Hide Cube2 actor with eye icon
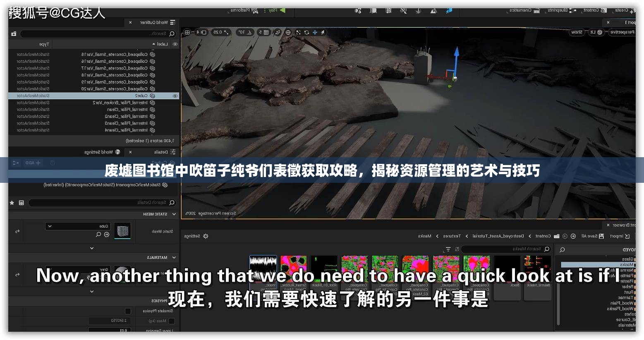Viewport: 644px width, 340px height. [x=175, y=96]
